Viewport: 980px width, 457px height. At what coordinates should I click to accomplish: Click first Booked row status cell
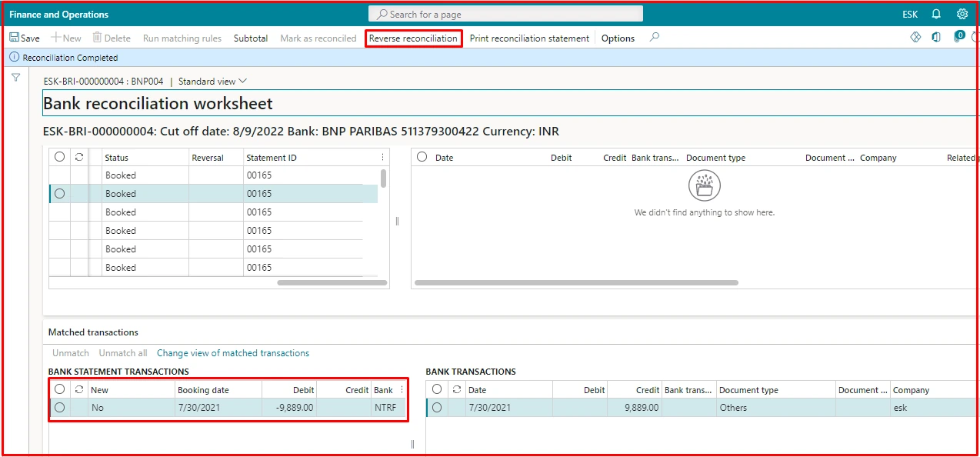146,175
